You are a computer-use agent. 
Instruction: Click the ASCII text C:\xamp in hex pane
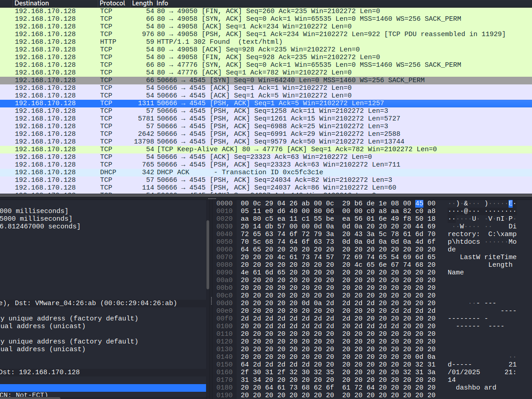pos(502,234)
